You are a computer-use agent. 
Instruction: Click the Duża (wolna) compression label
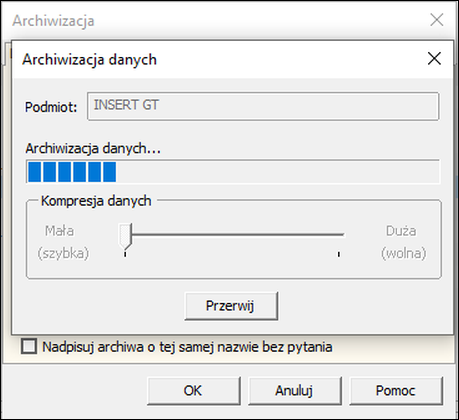point(403,242)
